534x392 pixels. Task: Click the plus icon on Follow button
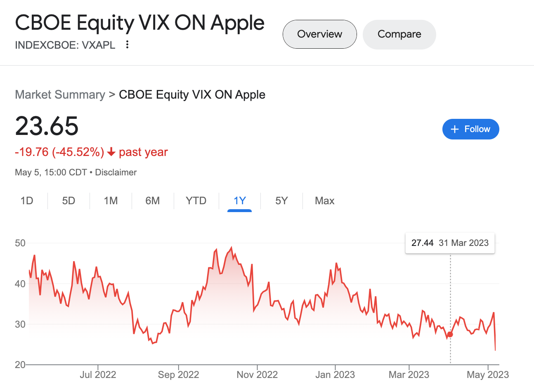455,129
